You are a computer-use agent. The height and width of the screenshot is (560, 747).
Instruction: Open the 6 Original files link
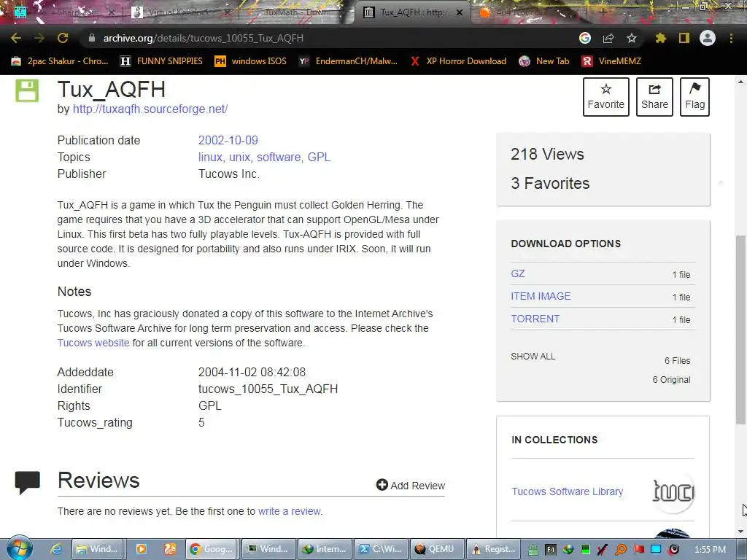tap(671, 379)
